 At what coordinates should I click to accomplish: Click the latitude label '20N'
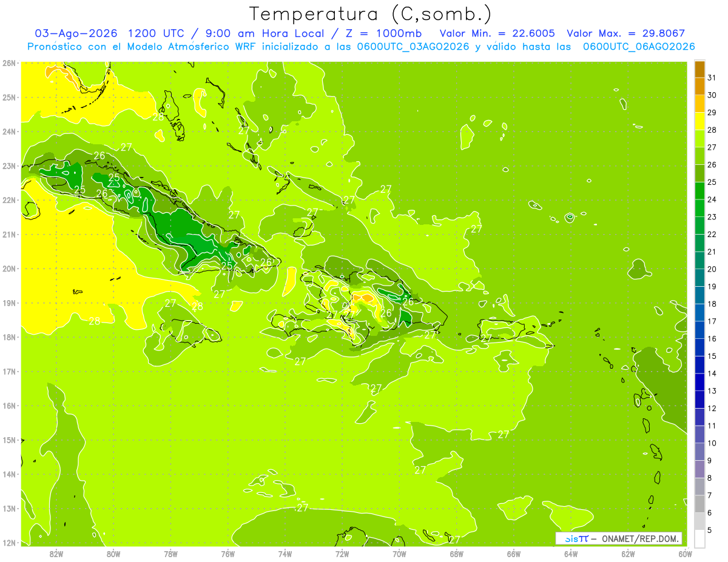[9, 269]
